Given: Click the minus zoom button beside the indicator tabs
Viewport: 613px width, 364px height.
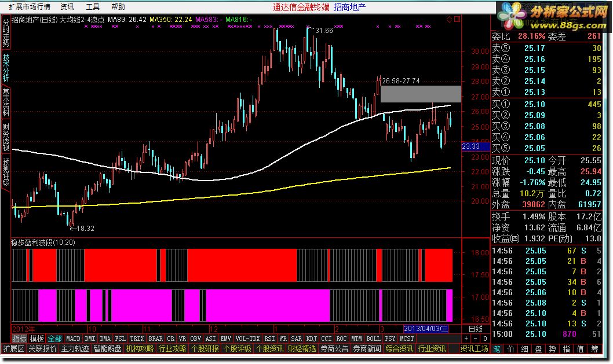Looking at the screenshot, I should [x=475, y=339].
